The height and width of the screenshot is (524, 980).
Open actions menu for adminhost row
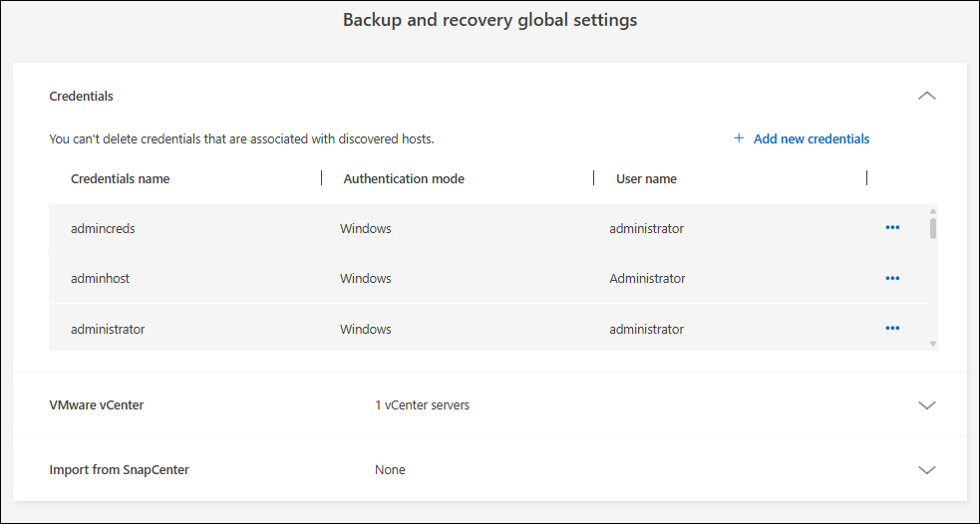coord(892,278)
